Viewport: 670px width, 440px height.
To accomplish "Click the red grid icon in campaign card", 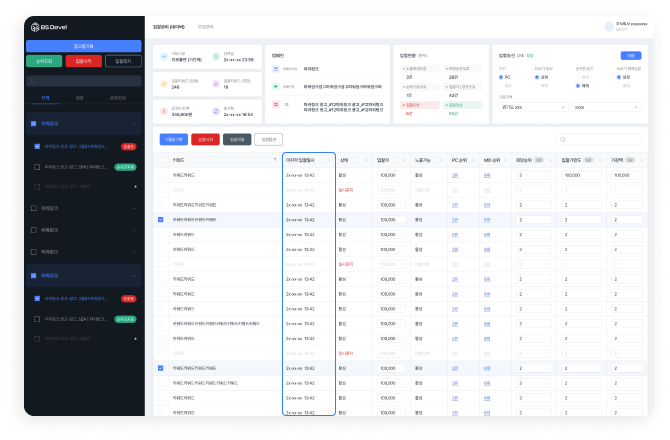I will pos(276,104).
